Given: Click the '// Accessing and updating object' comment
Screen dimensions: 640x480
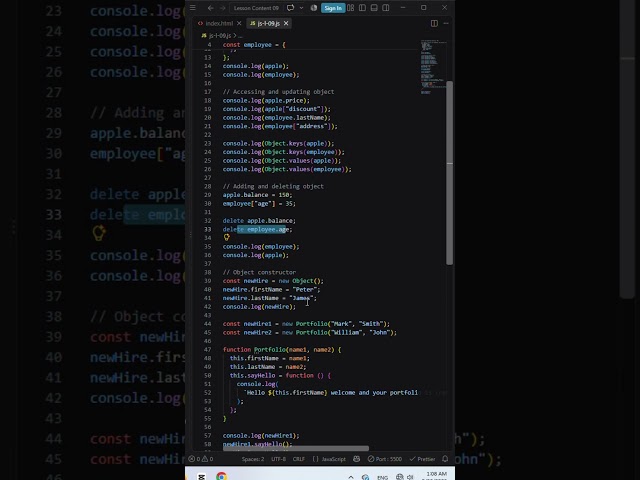Looking at the screenshot, I should tap(278, 91).
